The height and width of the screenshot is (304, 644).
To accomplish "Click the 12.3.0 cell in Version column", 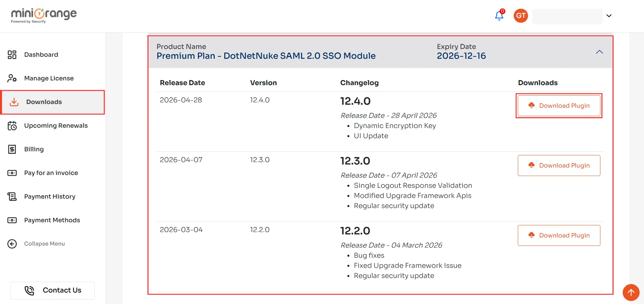I will [x=260, y=160].
